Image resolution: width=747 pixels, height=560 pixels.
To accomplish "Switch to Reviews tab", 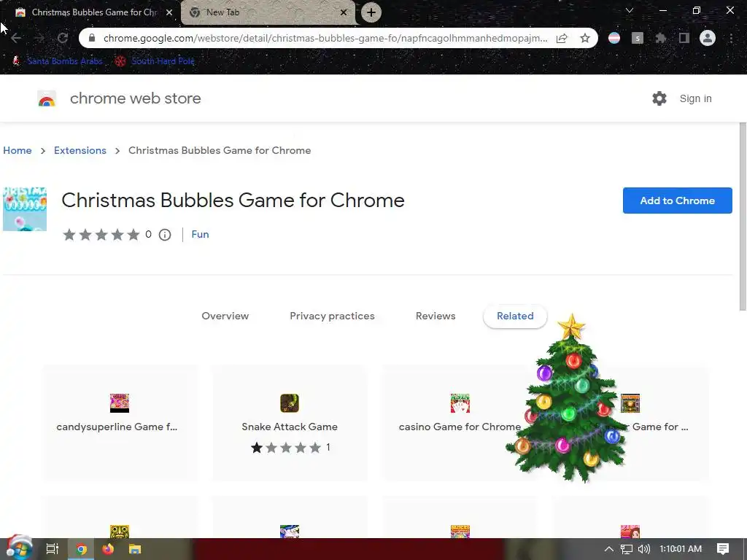I will point(436,316).
